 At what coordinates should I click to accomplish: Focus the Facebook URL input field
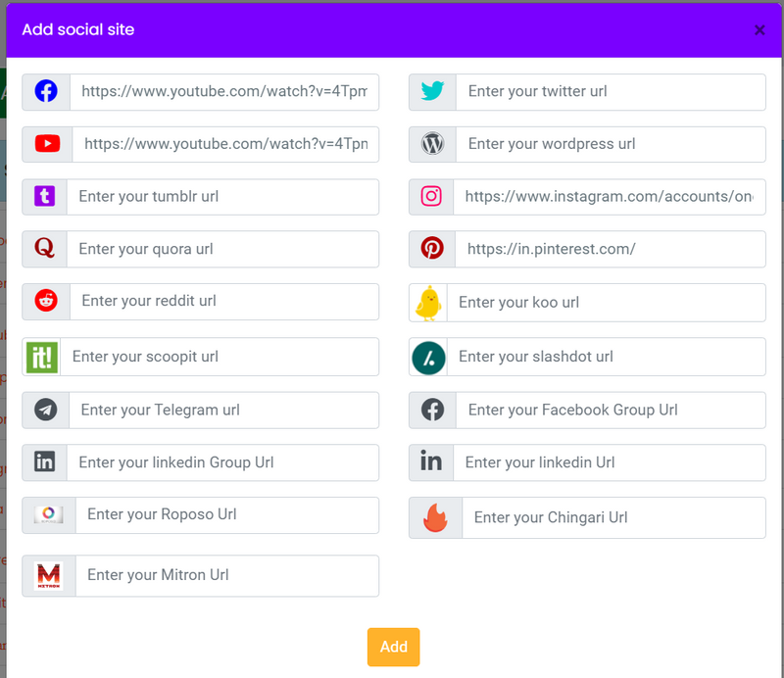pos(224,92)
